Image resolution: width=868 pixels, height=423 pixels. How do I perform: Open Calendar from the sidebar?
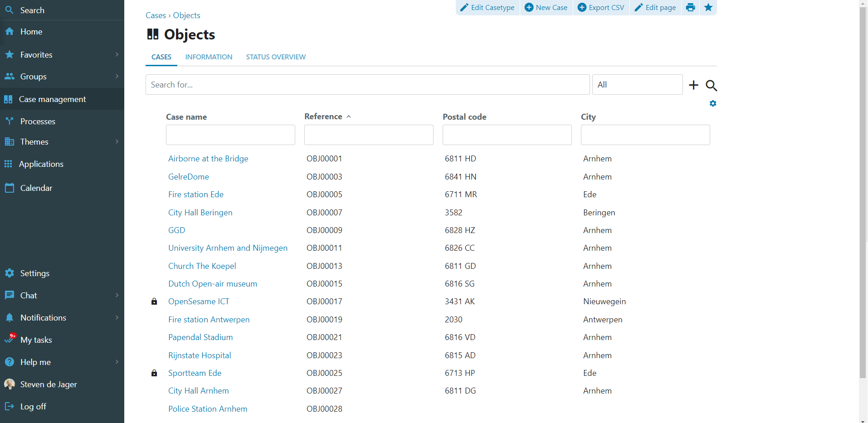tap(36, 188)
